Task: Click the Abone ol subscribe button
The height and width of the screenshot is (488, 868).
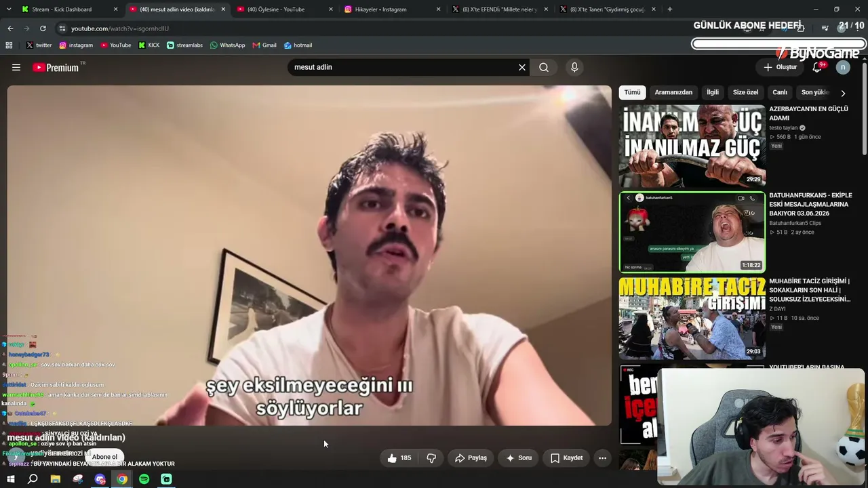Action: tap(104, 457)
